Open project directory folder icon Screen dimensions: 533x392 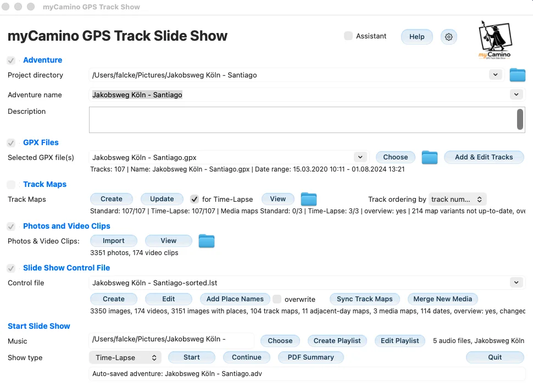click(x=518, y=75)
